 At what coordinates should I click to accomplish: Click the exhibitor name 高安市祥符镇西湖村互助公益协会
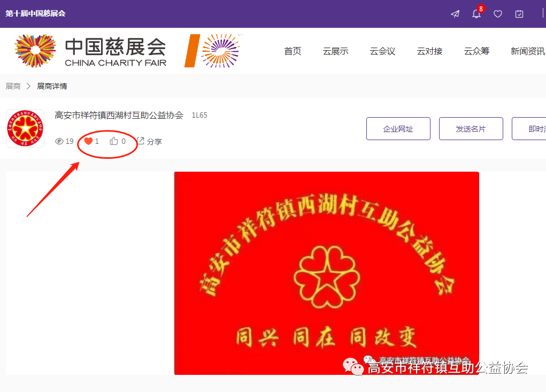119,115
